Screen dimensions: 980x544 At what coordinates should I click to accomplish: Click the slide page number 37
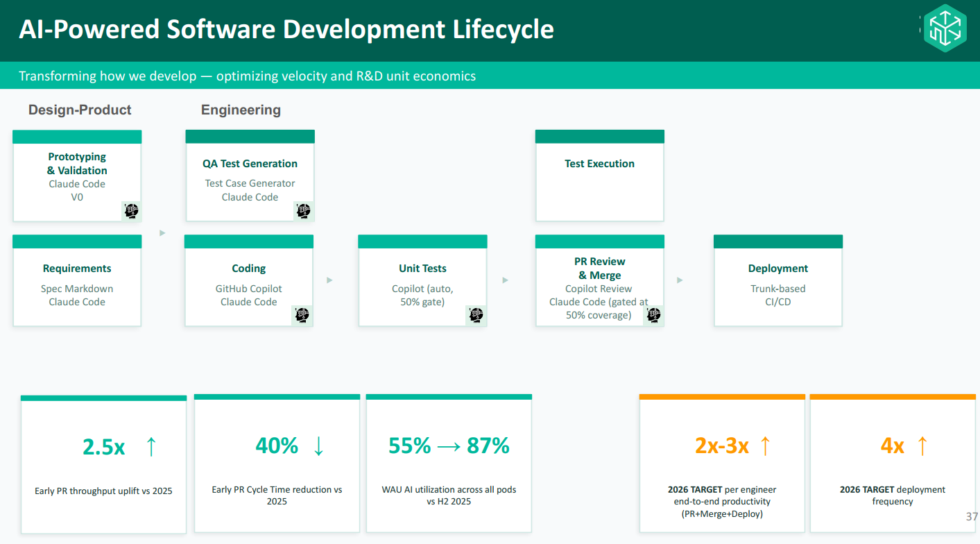click(972, 517)
